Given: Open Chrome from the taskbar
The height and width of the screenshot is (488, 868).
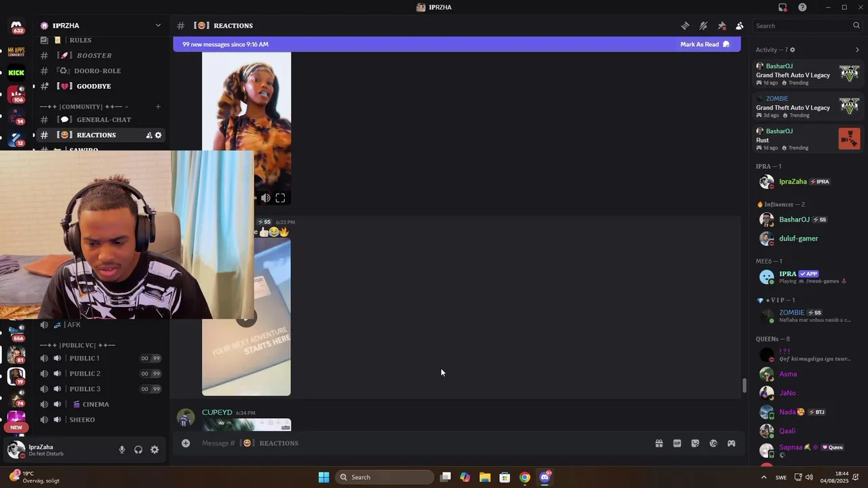Looking at the screenshot, I should click(525, 477).
